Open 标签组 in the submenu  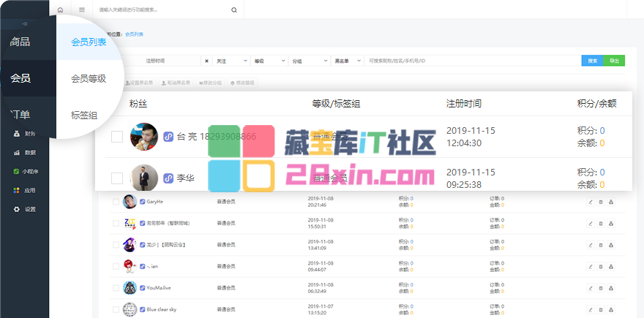(x=84, y=116)
